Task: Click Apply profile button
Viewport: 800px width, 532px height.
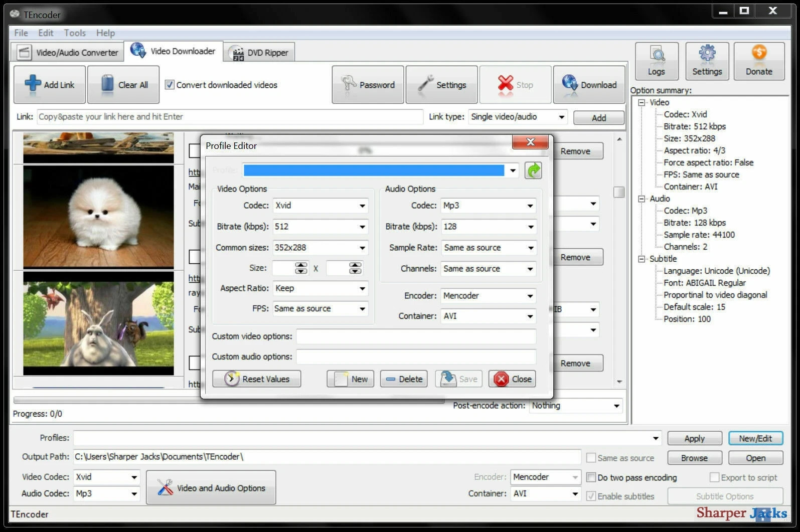Action: pyautogui.click(x=695, y=438)
